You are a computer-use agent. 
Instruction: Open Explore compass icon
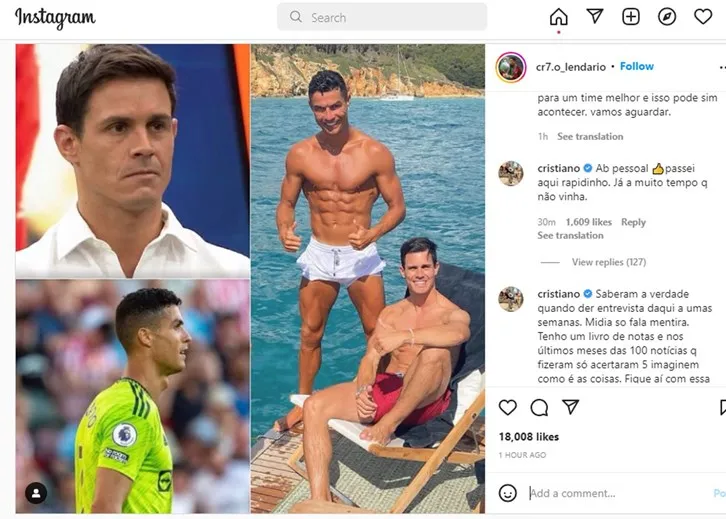(x=667, y=16)
